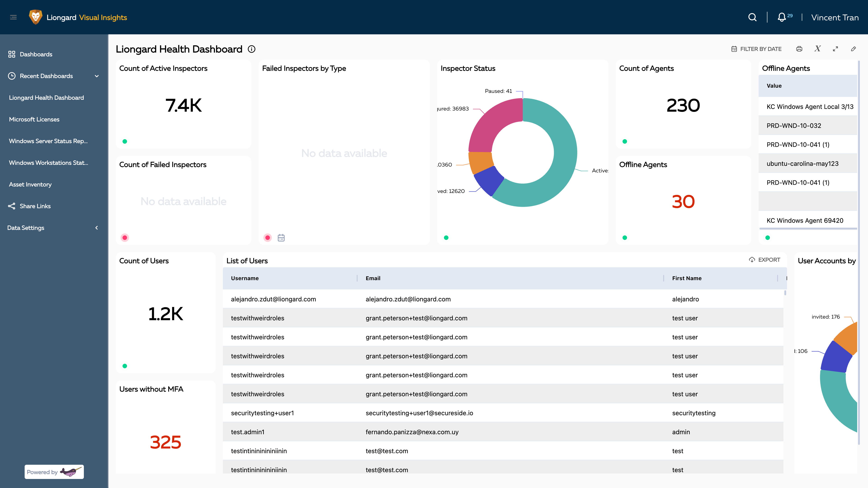Screen dimensions: 868x488
Task: Click the edit dashboard pencil icon
Action: (x=853, y=49)
